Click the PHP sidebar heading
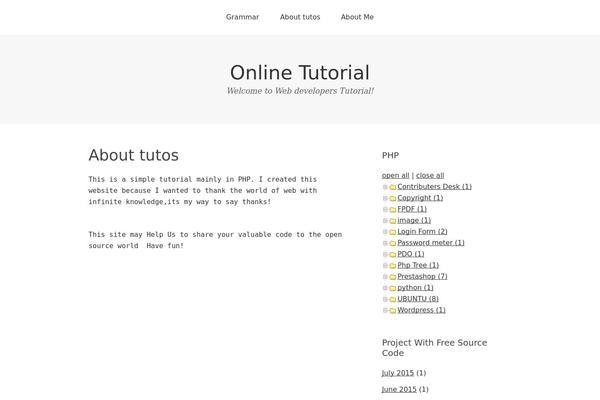This screenshot has width=600, height=400. coord(390,155)
